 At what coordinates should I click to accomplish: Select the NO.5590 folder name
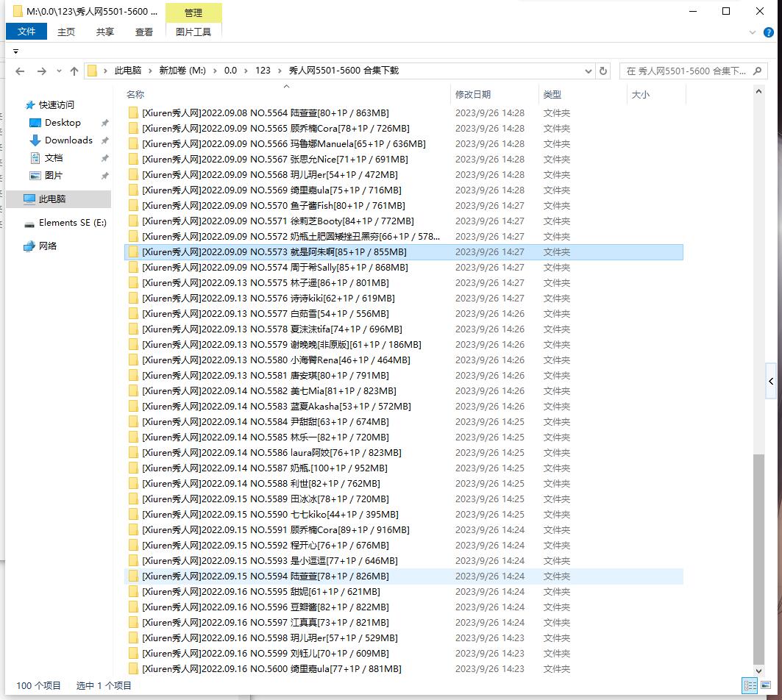click(270, 515)
